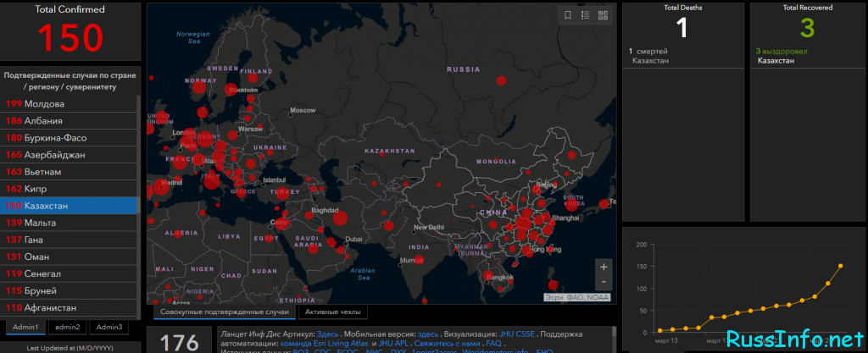This screenshot has height=353, width=868.
Task: Click the Stockholm label on map
Action: (x=243, y=90)
